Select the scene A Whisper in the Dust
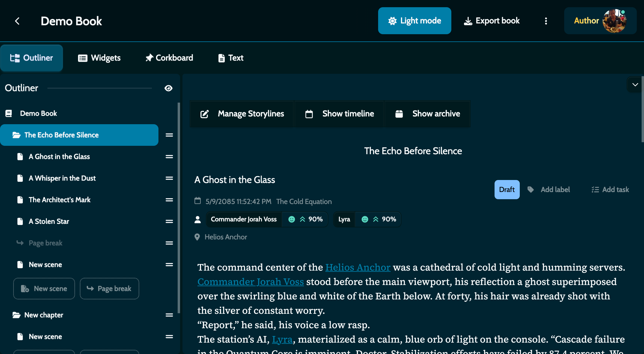Image resolution: width=644 pixels, height=354 pixels. [x=62, y=178]
